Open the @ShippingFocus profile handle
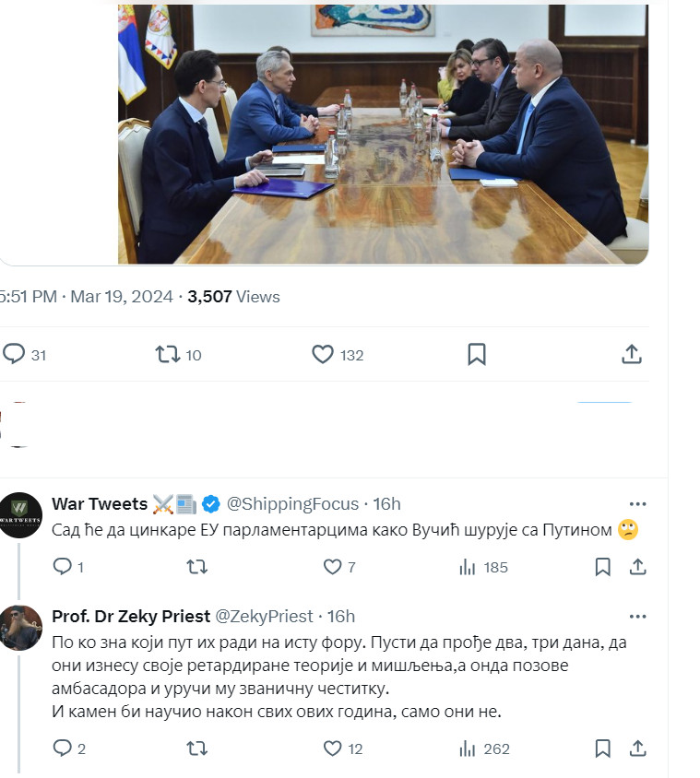The height and width of the screenshot is (778, 700). pyautogui.click(x=292, y=503)
